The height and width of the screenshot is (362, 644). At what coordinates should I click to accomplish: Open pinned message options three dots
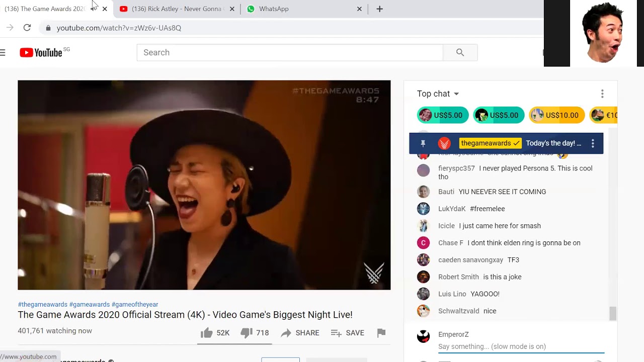click(x=593, y=143)
